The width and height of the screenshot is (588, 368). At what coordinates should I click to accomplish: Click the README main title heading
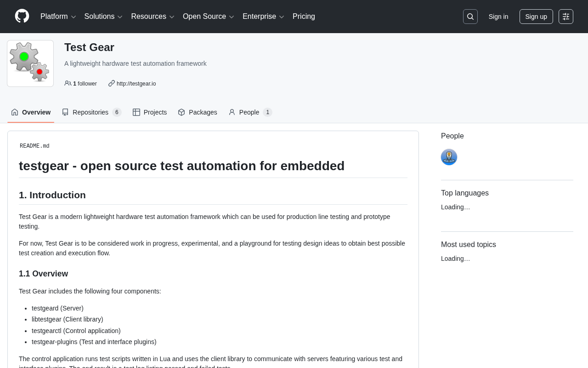click(181, 166)
